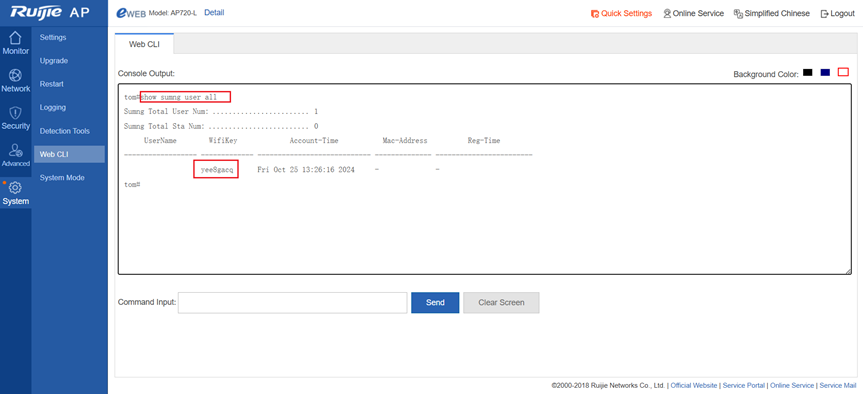
Task: Choose the black background color swatch
Action: coord(807,72)
